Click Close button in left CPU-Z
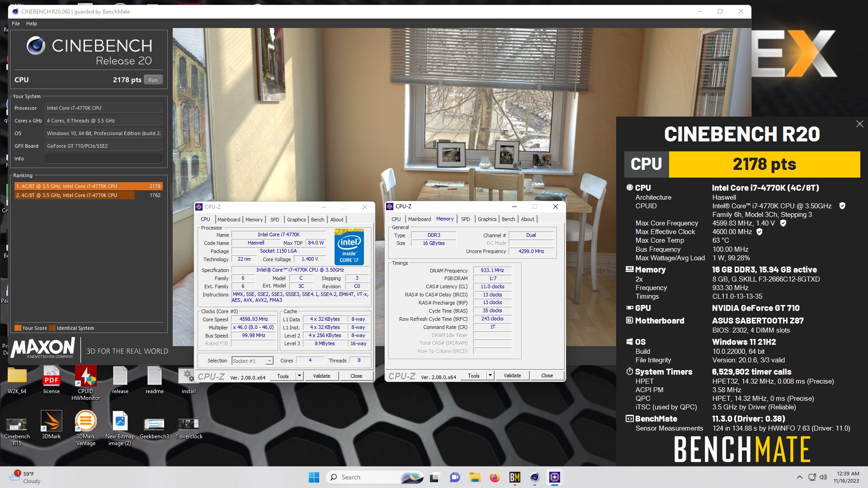 pos(356,376)
